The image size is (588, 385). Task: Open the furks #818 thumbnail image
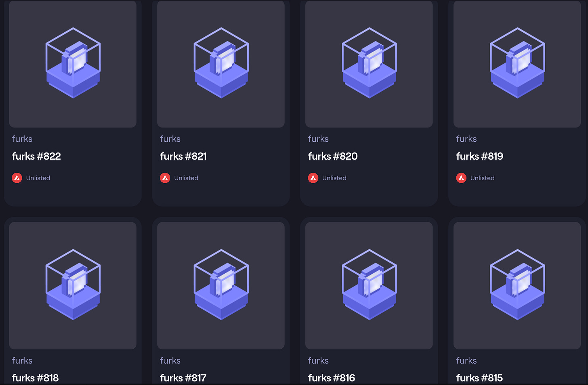coord(73,285)
